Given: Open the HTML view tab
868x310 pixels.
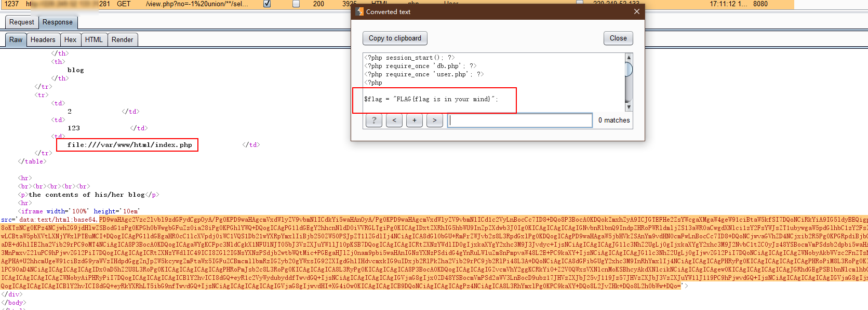Looking at the screenshot, I should 94,39.
